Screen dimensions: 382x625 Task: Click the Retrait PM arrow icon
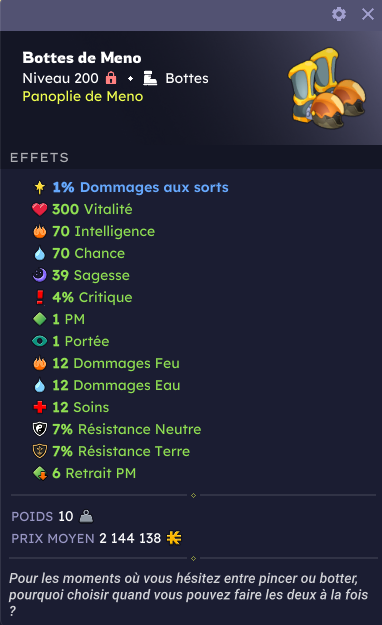point(40,473)
